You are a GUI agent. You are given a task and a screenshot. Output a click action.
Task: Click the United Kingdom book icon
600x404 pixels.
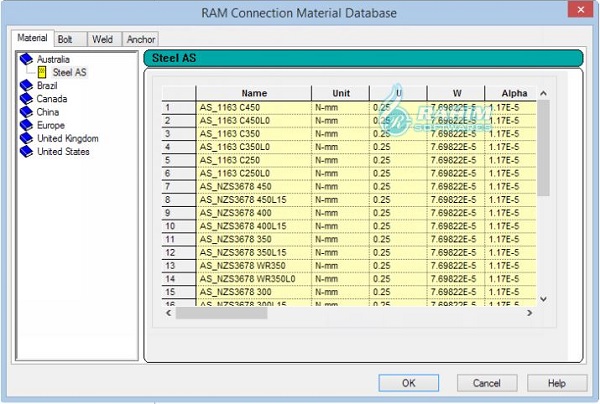27,138
